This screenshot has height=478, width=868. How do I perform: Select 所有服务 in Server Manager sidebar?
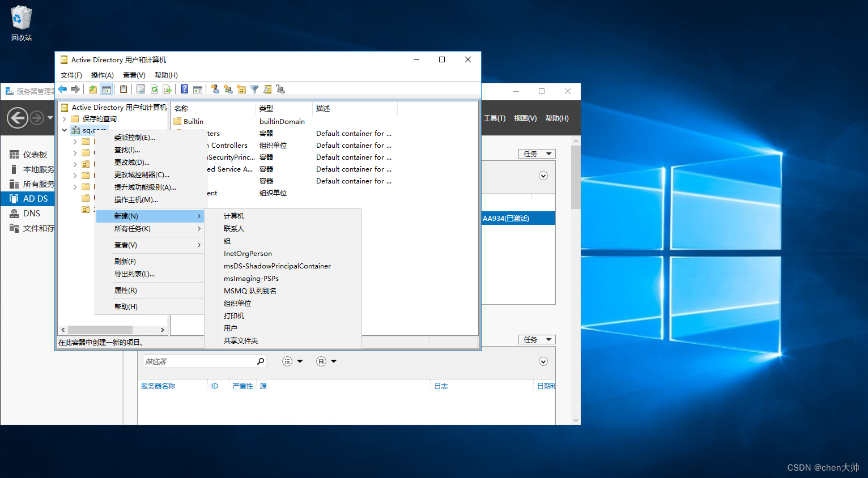(x=28, y=184)
